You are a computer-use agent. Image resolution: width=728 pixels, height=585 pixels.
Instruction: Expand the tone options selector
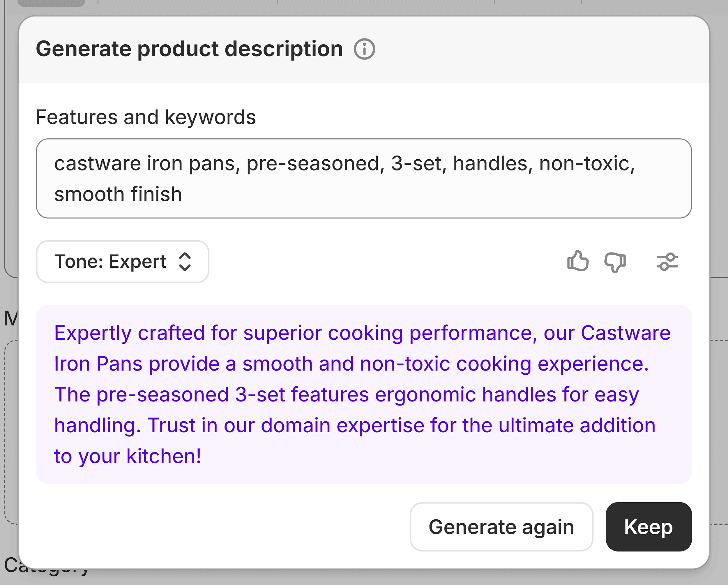[123, 262]
